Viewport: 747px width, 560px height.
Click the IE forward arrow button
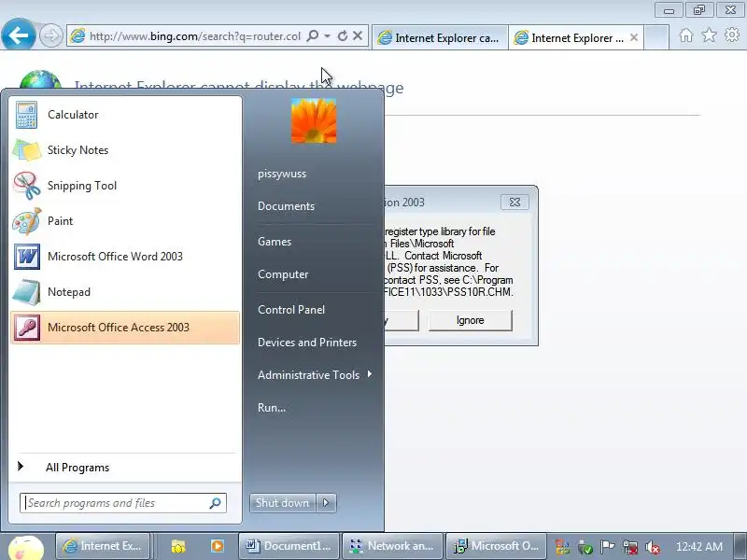pyautogui.click(x=50, y=35)
